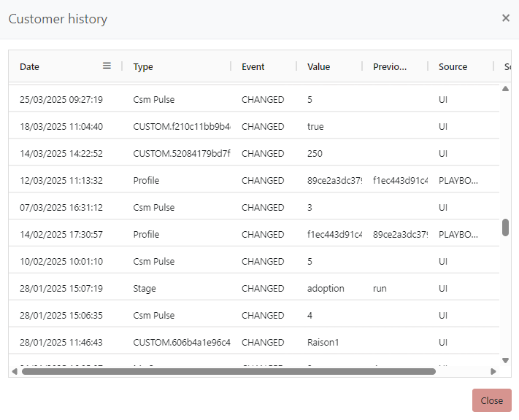Click the Value column header

click(x=318, y=66)
